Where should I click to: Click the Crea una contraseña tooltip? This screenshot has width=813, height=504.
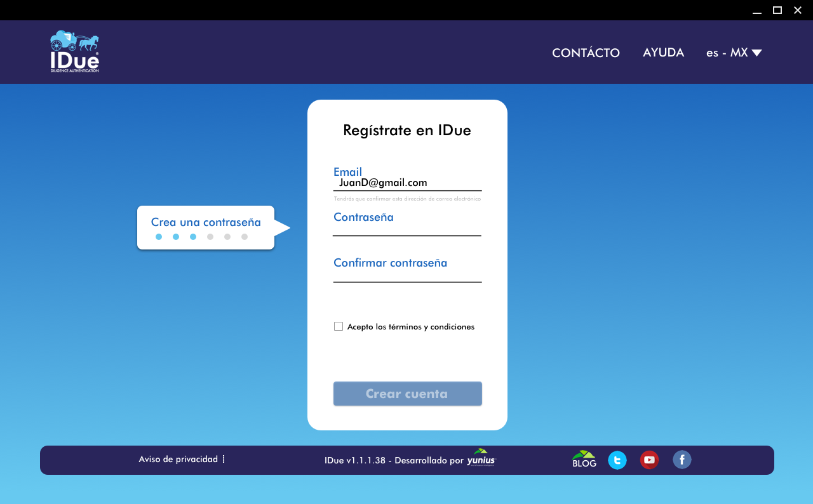(206, 222)
